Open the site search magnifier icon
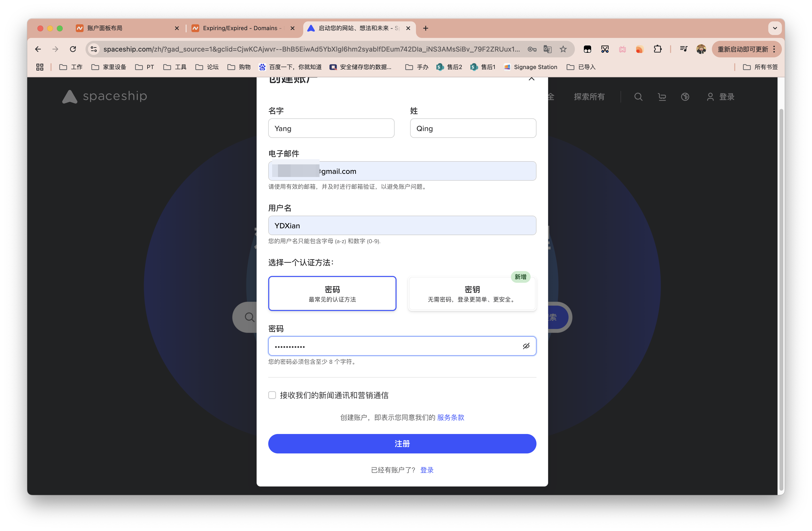This screenshot has height=531, width=812. coord(638,97)
